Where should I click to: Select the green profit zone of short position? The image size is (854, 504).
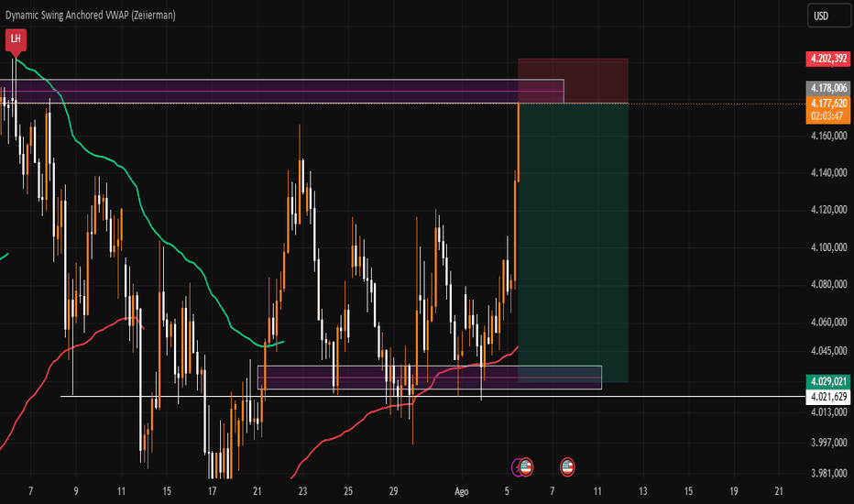(573, 243)
